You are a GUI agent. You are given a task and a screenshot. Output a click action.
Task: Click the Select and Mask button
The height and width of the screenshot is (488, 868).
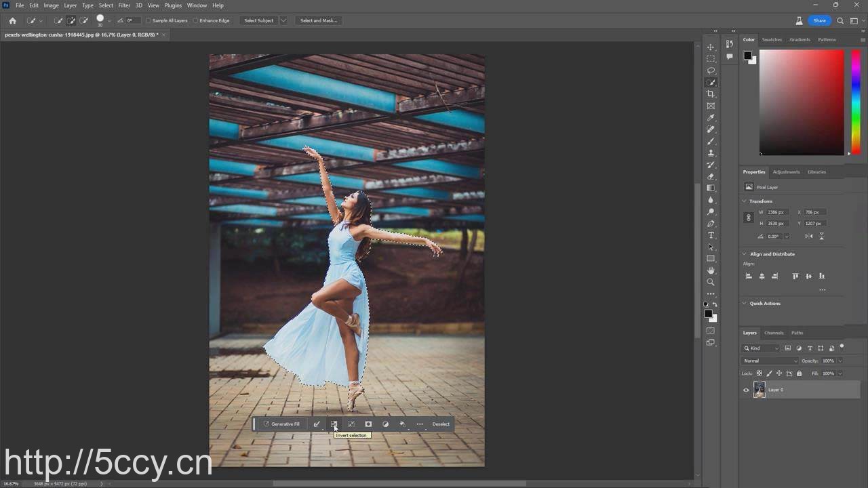click(x=318, y=20)
